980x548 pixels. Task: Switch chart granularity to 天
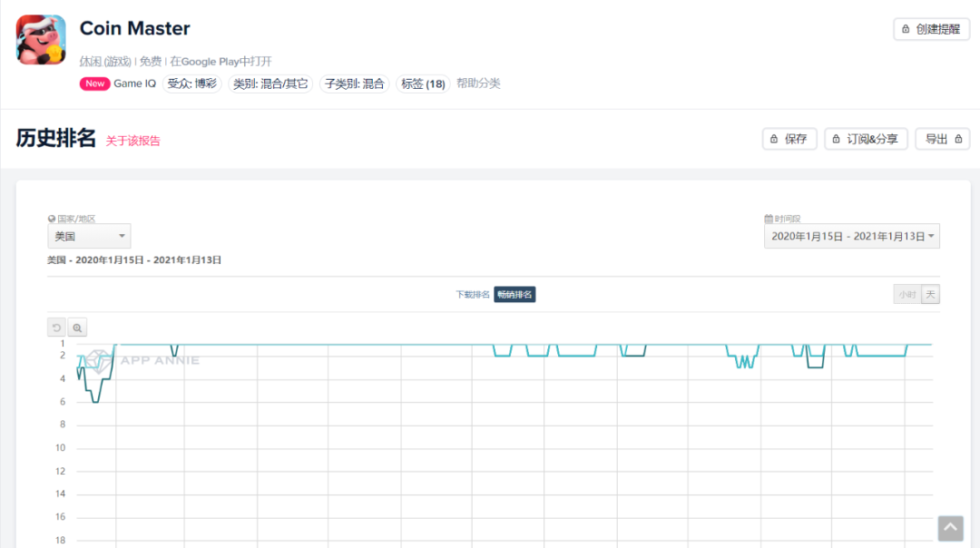(930, 294)
